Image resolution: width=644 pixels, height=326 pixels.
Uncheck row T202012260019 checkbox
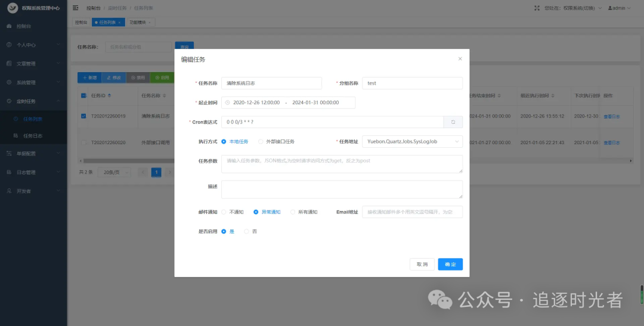[83, 116]
